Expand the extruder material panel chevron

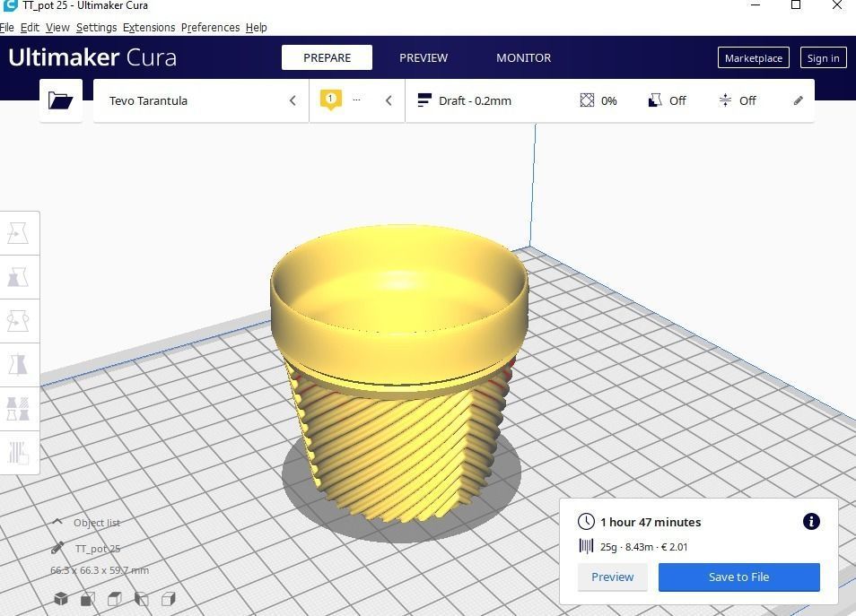click(389, 100)
